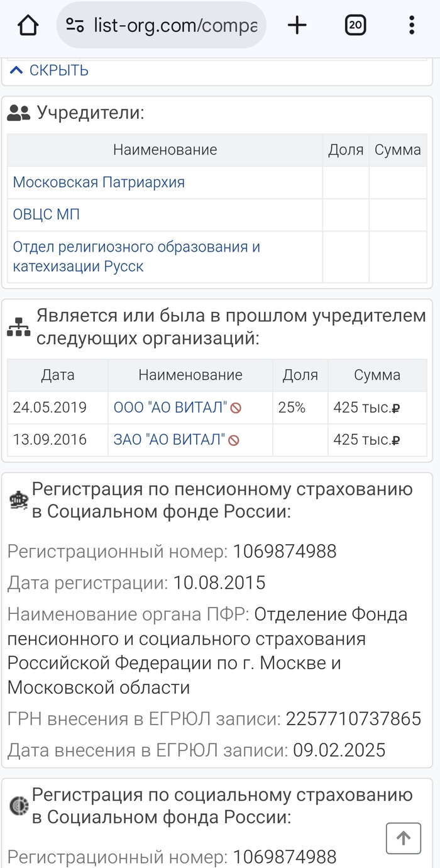The image size is (440, 868).
Task: Tap the Доля column header in founders table
Action: tap(346, 150)
